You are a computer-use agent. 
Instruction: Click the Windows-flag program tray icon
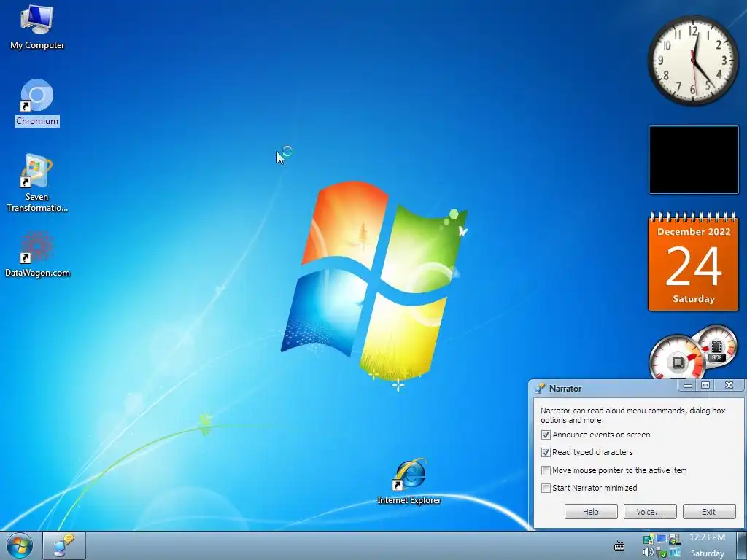point(675,539)
